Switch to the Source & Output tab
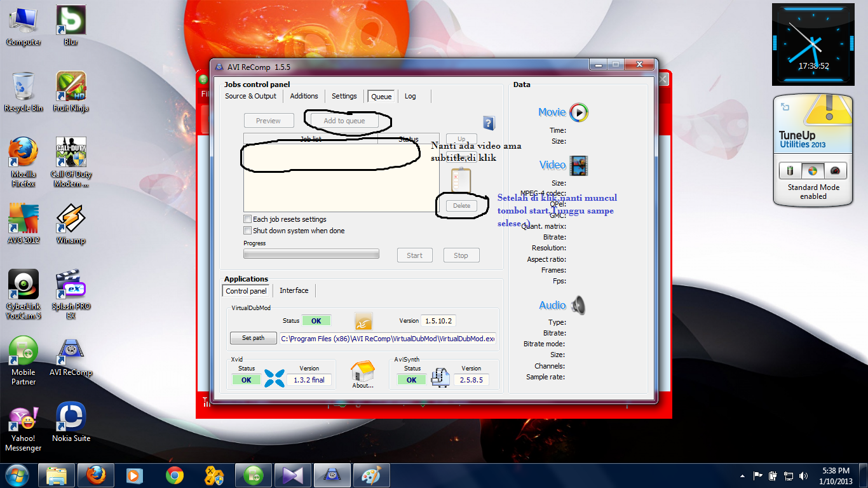The width and height of the screenshot is (868, 488). (x=250, y=96)
